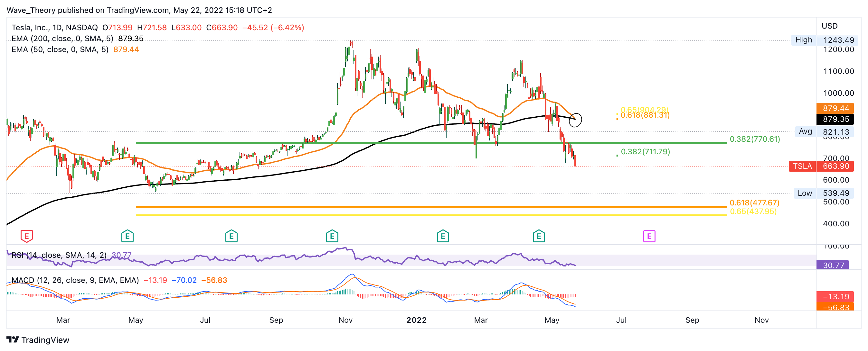Select the MACD indicator label
The height and width of the screenshot is (351, 868).
(x=75, y=280)
